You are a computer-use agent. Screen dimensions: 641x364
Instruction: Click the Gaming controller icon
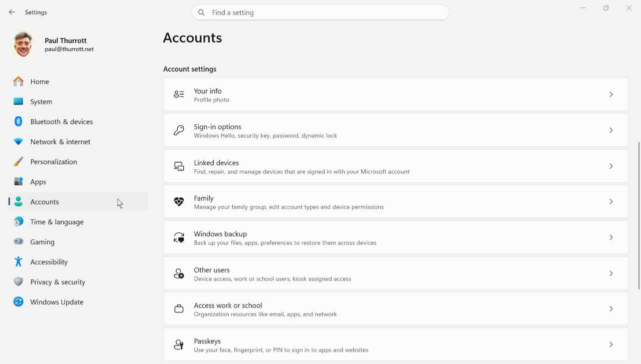[19, 242]
